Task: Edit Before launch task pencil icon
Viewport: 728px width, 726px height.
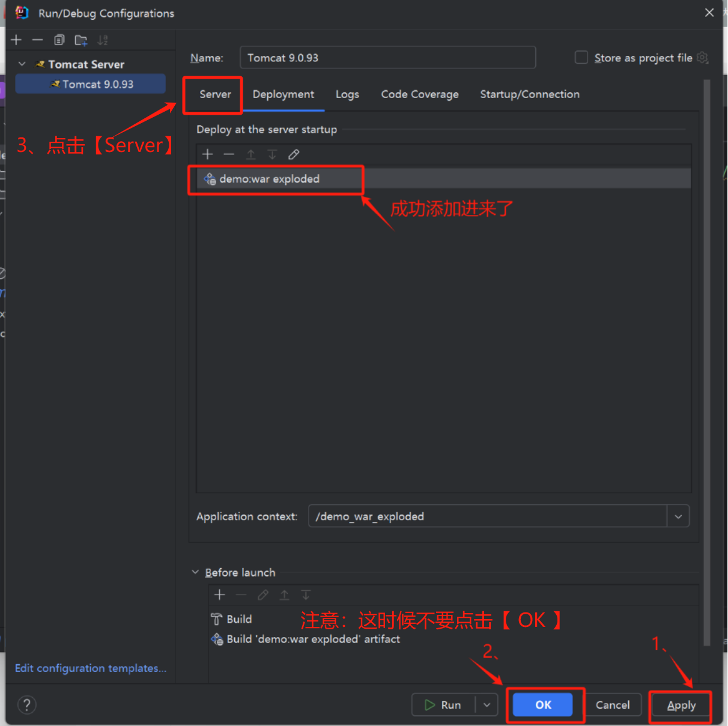Action: (x=262, y=594)
